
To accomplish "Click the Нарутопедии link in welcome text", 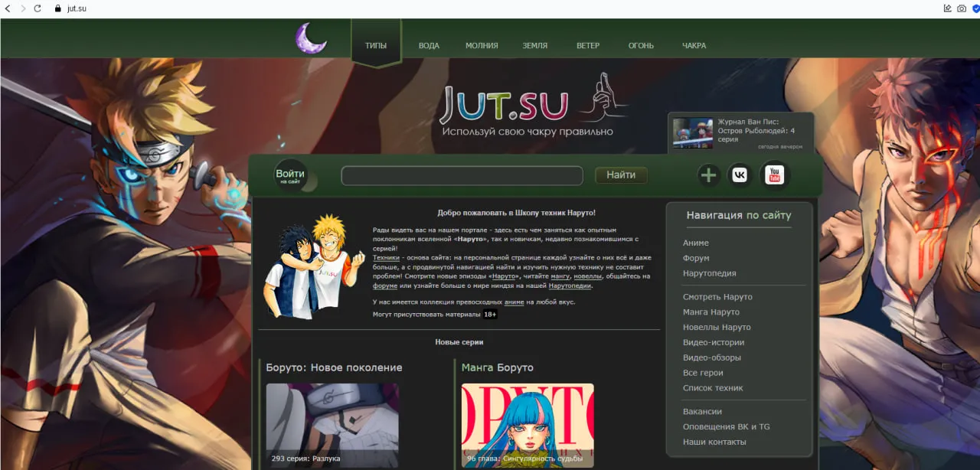I will point(570,286).
